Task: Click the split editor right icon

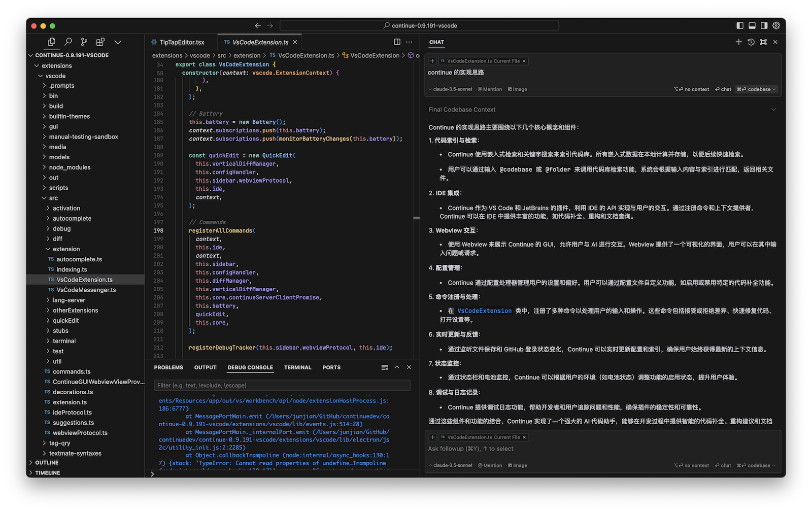Action: 397,42
